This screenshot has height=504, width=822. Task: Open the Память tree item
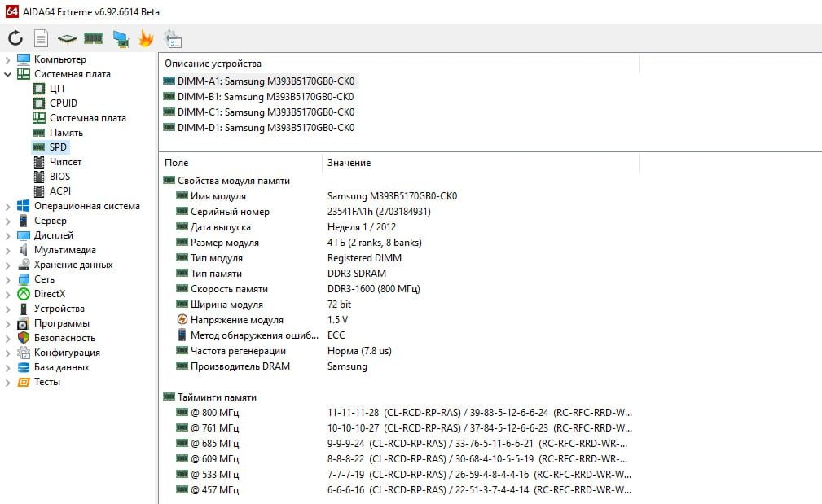(66, 133)
